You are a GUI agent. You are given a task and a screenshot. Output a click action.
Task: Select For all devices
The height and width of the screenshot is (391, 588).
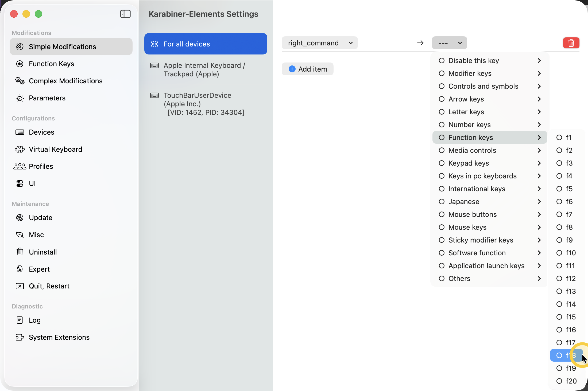coord(206,44)
